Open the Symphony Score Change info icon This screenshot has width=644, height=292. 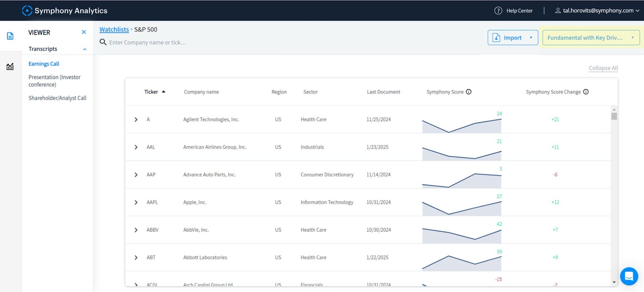[x=586, y=92]
